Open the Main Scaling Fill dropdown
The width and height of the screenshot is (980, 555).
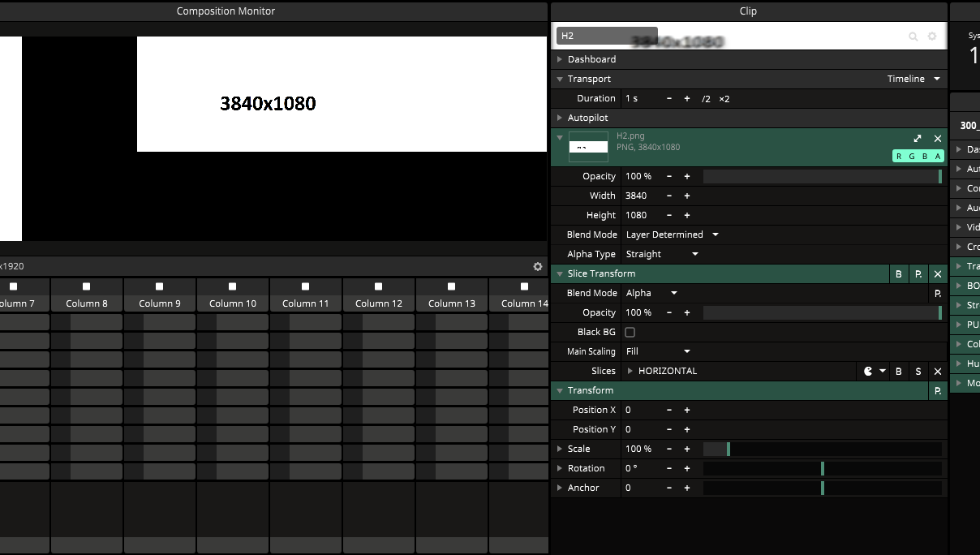(x=658, y=351)
